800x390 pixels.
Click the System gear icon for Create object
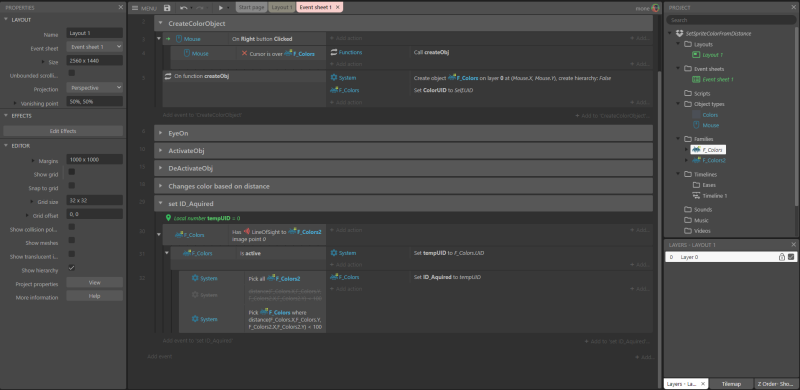[334, 78]
